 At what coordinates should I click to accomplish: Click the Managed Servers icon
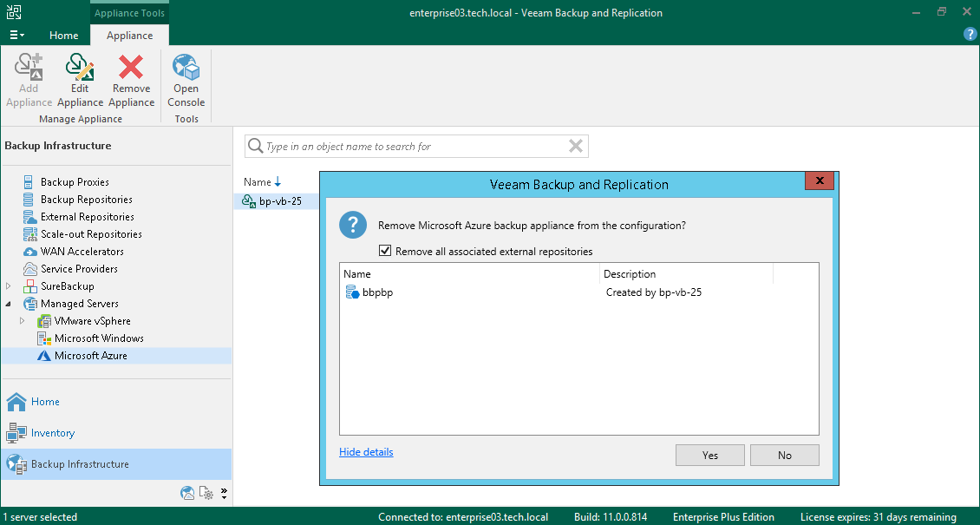tap(29, 304)
